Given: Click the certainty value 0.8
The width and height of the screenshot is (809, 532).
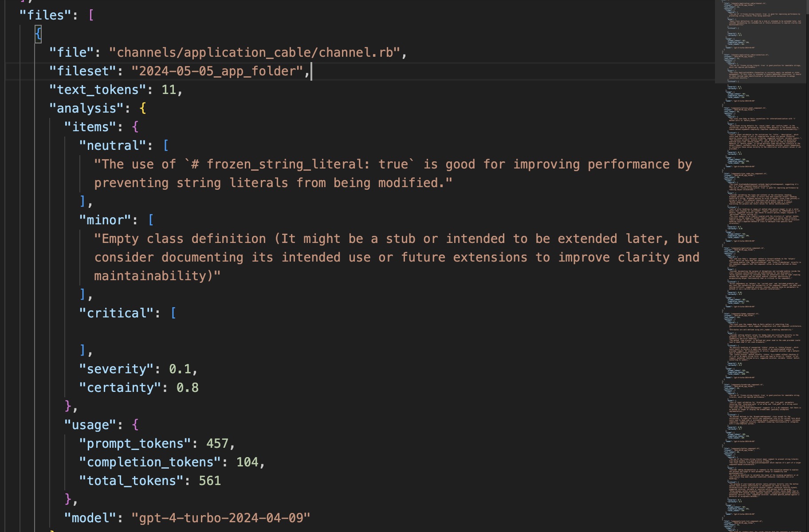Looking at the screenshot, I should point(187,387).
